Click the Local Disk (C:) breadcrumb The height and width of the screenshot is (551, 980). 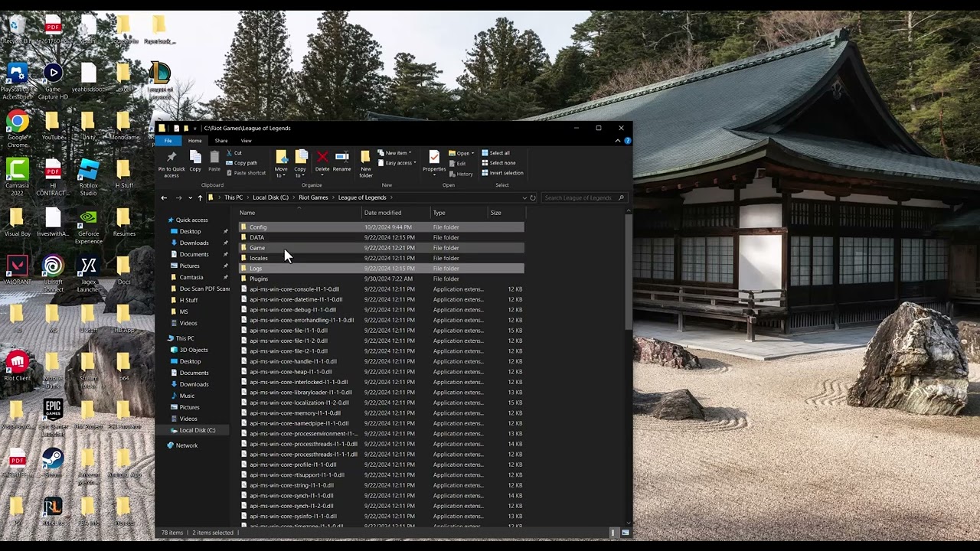click(x=270, y=198)
